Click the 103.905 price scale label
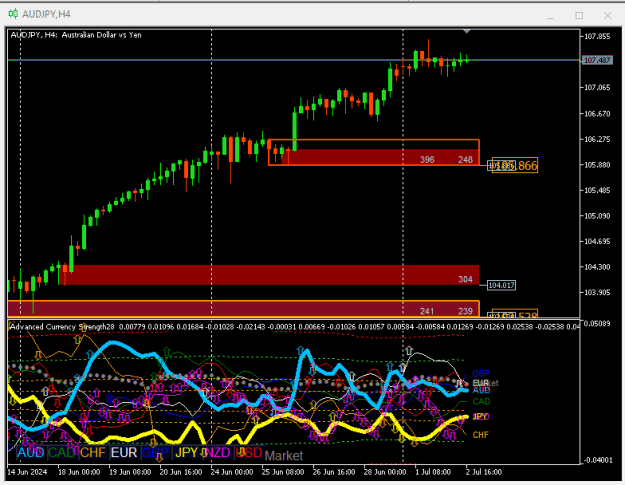This screenshot has height=485, width=625. (x=597, y=292)
